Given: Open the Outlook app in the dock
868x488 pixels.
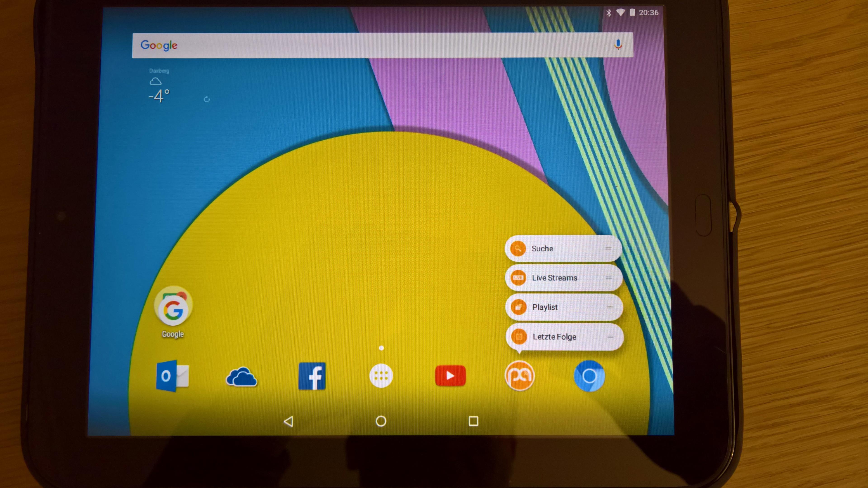Looking at the screenshot, I should (173, 376).
